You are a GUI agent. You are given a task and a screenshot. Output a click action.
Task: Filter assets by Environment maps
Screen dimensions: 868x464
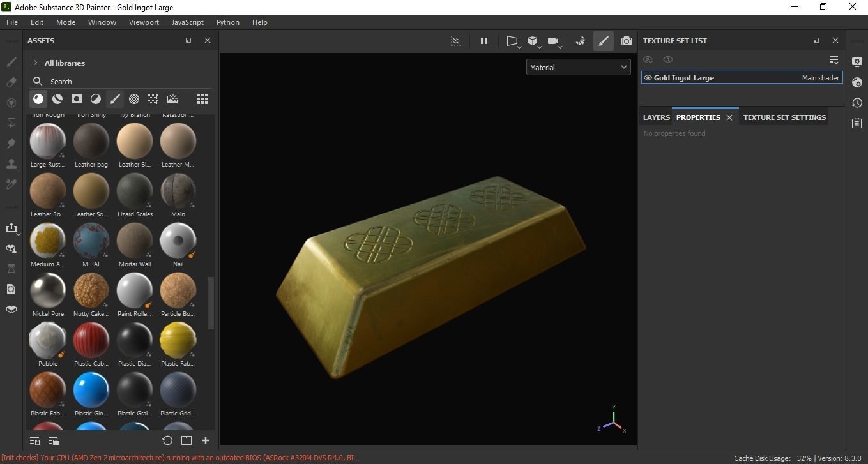tap(172, 99)
